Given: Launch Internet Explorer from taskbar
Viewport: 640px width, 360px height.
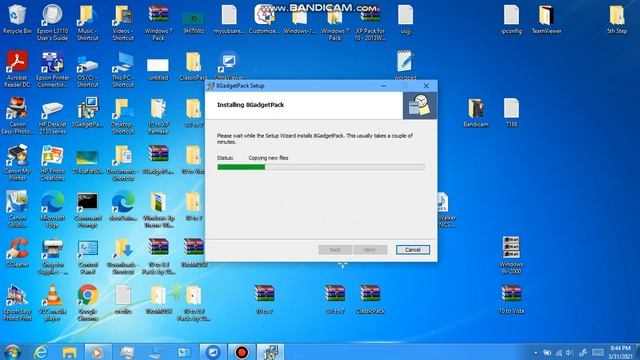Looking at the screenshot, I should pyautogui.click(x=40, y=352).
